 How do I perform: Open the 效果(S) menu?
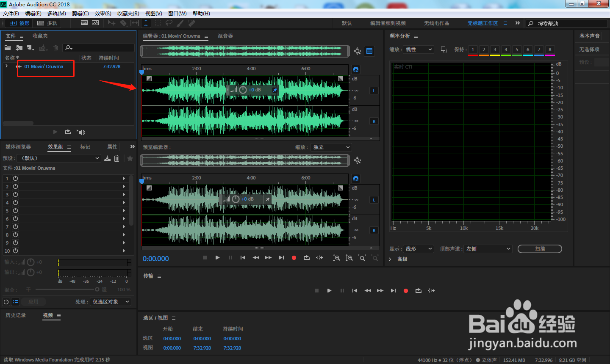103,14
